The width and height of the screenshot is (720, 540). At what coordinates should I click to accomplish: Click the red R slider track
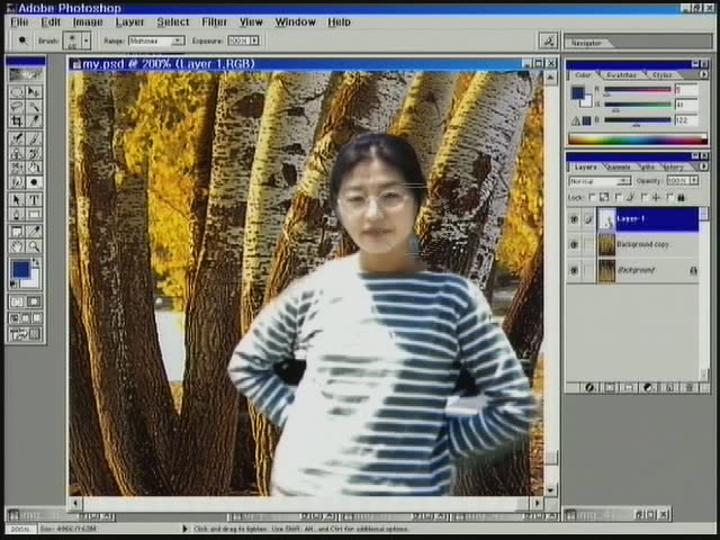tap(637, 90)
